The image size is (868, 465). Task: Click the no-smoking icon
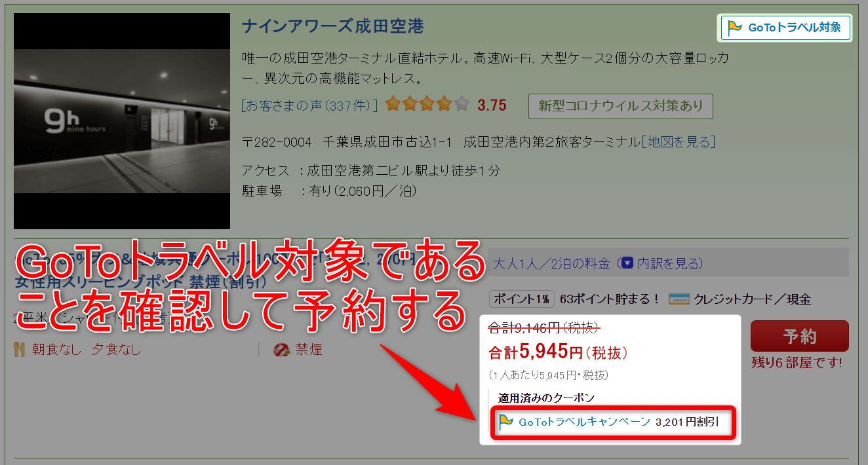[281, 350]
